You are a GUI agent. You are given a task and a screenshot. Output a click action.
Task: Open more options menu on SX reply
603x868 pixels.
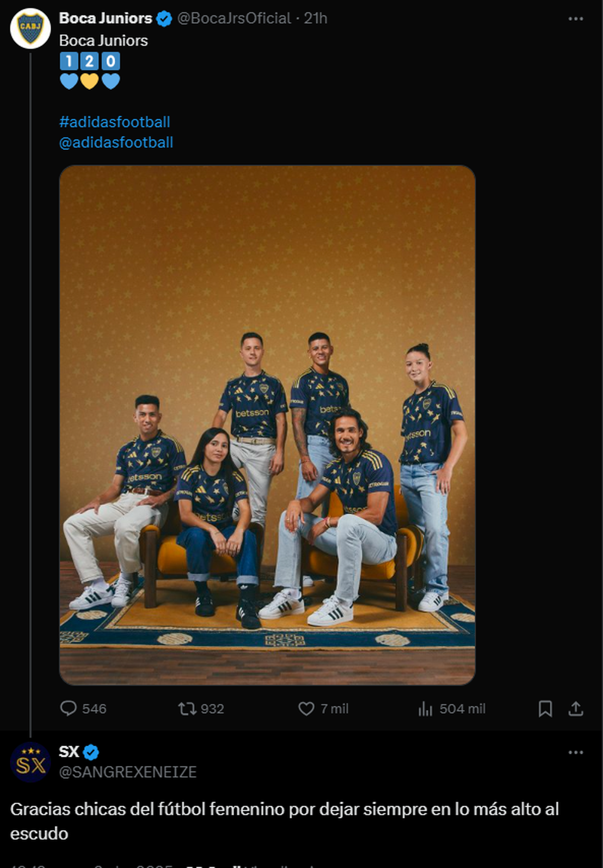coord(576,752)
